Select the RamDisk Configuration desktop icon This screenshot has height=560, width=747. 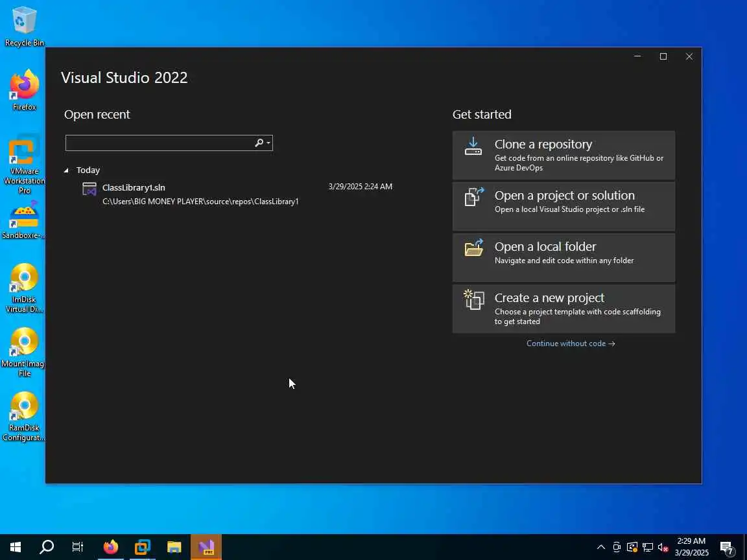pyautogui.click(x=24, y=417)
